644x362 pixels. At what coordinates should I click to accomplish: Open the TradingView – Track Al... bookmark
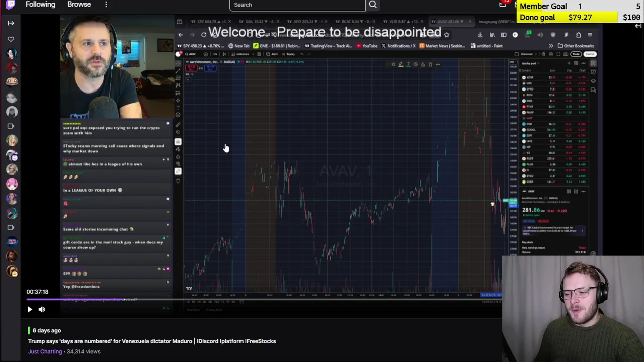tap(329, 46)
